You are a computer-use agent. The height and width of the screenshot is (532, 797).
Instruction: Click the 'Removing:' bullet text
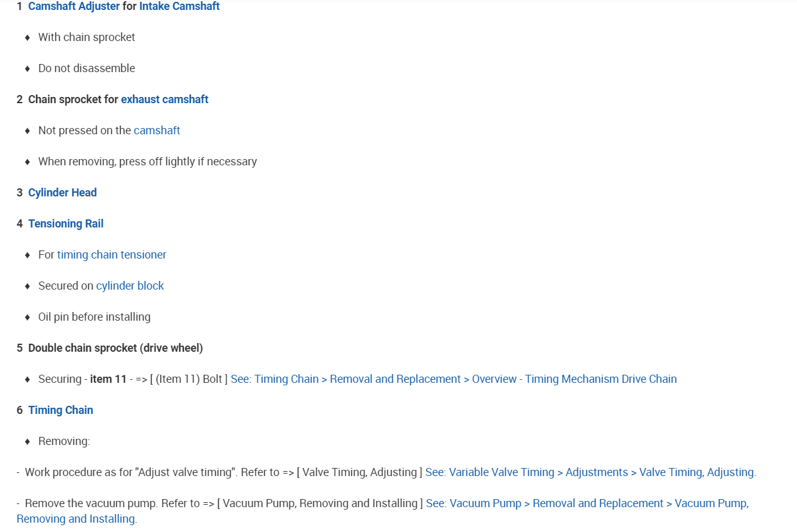[x=64, y=441]
